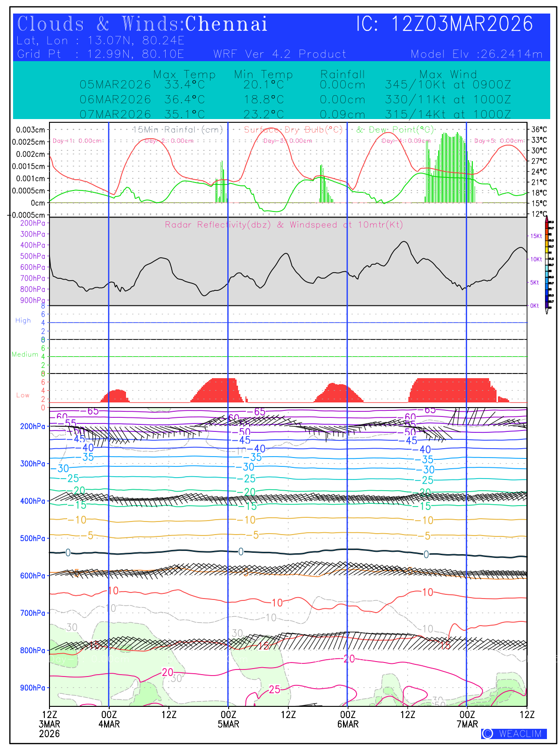
Task: Click the 06MAR2026 max temp 36.4°C
Action: pyautogui.click(x=184, y=99)
